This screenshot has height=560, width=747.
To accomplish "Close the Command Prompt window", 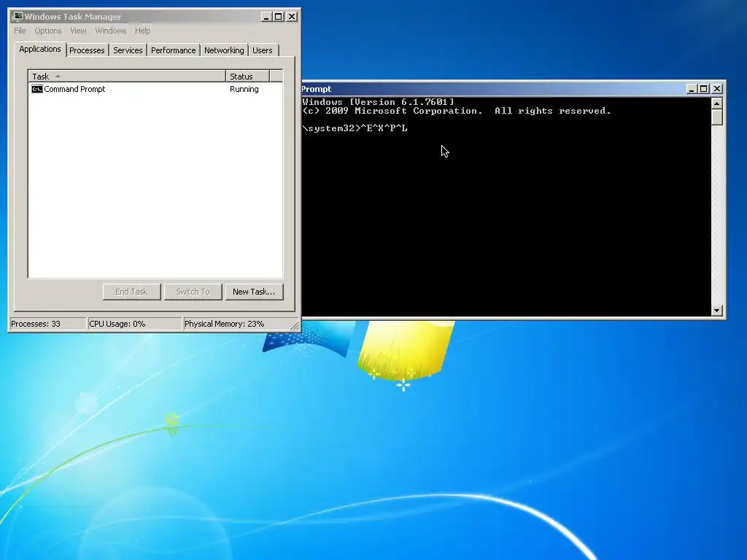I will coord(717,88).
